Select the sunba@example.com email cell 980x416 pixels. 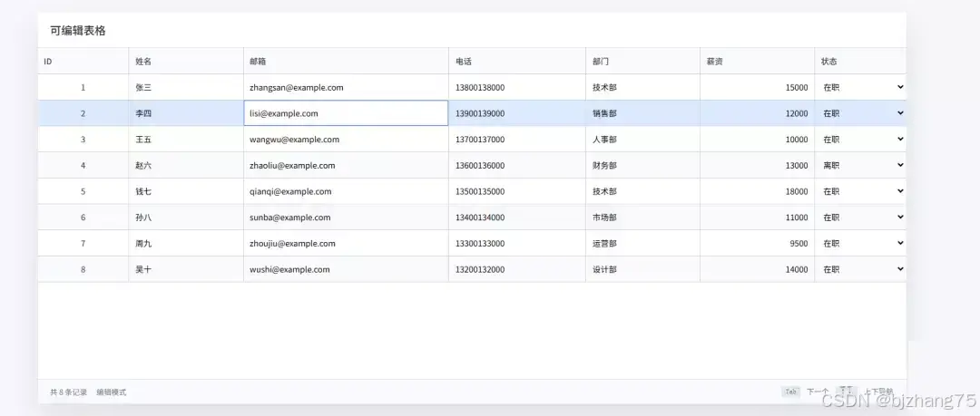click(x=347, y=218)
